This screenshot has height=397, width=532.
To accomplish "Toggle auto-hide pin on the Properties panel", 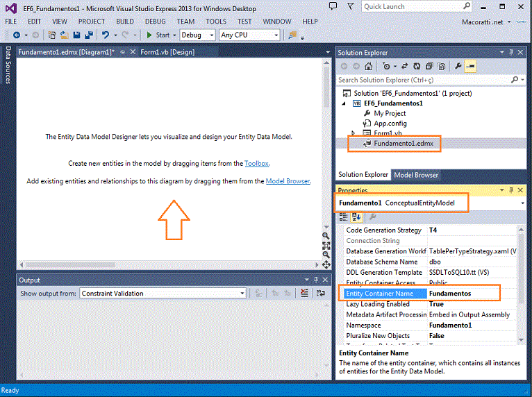I will click(x=511, y=191).
